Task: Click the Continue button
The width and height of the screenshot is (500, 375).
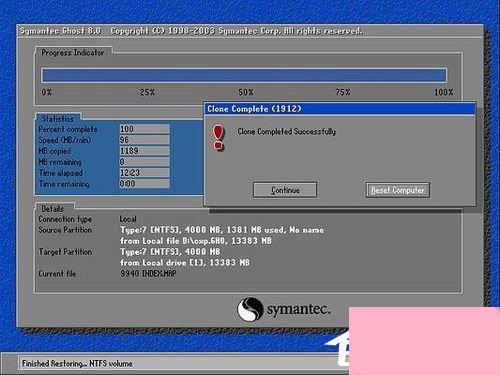Action: pyautogui.click(x=285, y=190)
